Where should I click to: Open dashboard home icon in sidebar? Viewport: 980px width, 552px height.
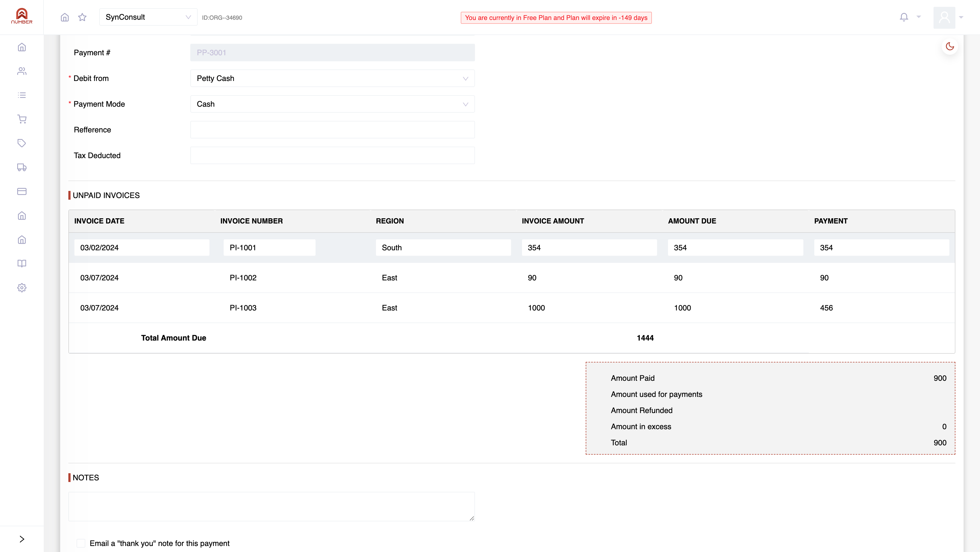click(x=22, y=47)
